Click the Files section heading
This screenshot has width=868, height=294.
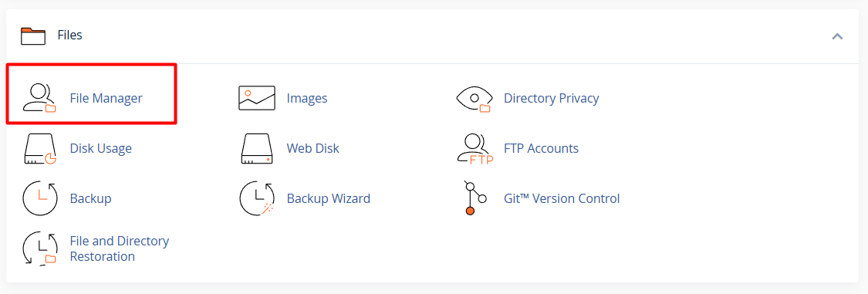(x=69, y=35)
